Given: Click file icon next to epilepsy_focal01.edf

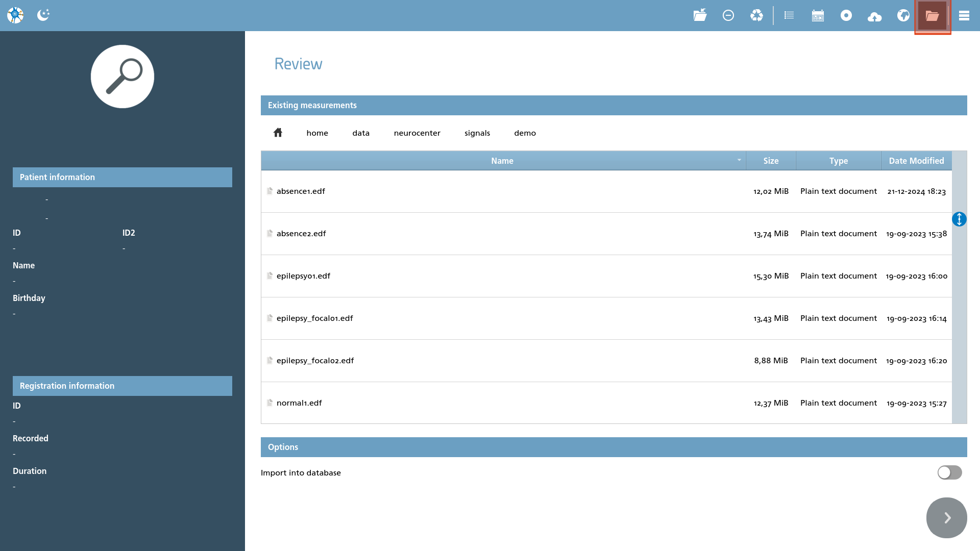Looking at the screenshot, I should (x=269, y=318).
